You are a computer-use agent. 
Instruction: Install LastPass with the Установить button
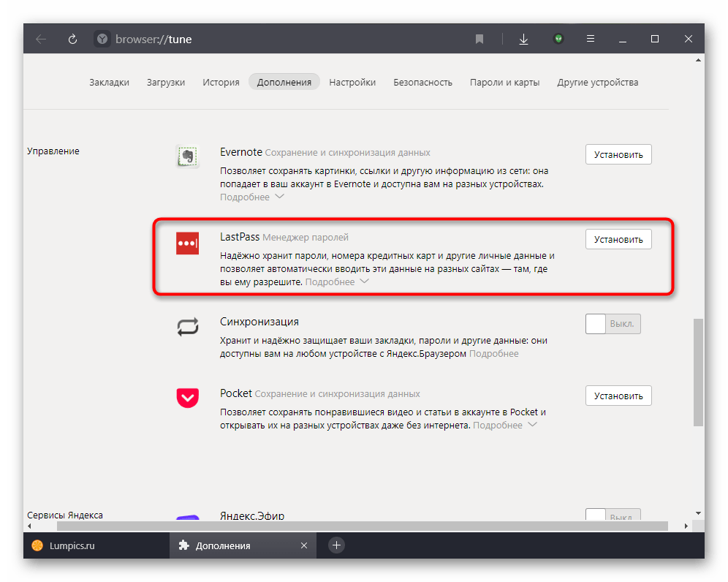pos(618,239)
